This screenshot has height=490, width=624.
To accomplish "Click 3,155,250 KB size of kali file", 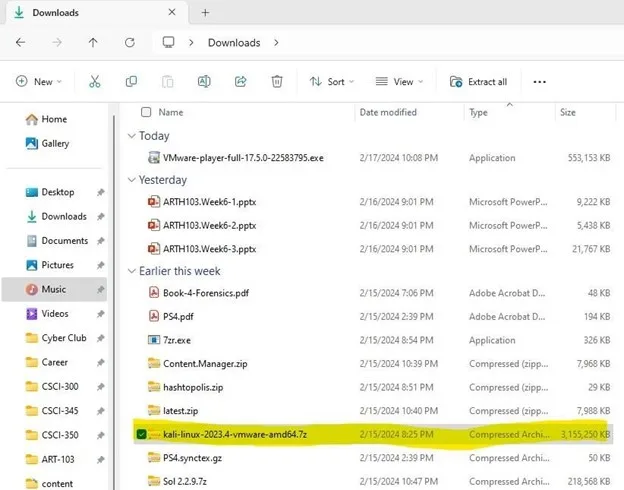I will click(585, 434).
